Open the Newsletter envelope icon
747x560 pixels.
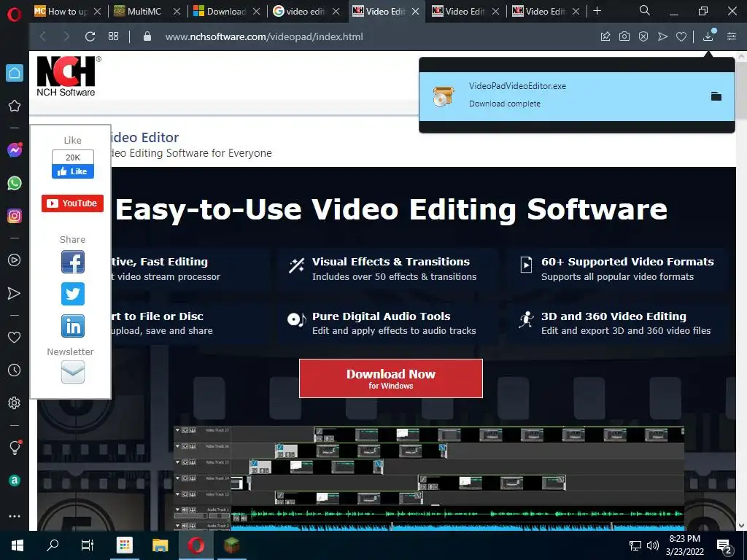[73, 372]
